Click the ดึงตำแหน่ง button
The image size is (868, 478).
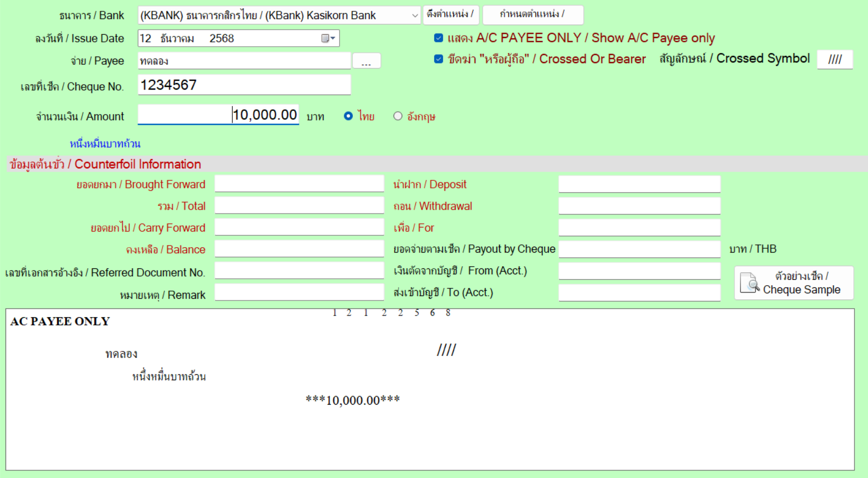point(450,15)
